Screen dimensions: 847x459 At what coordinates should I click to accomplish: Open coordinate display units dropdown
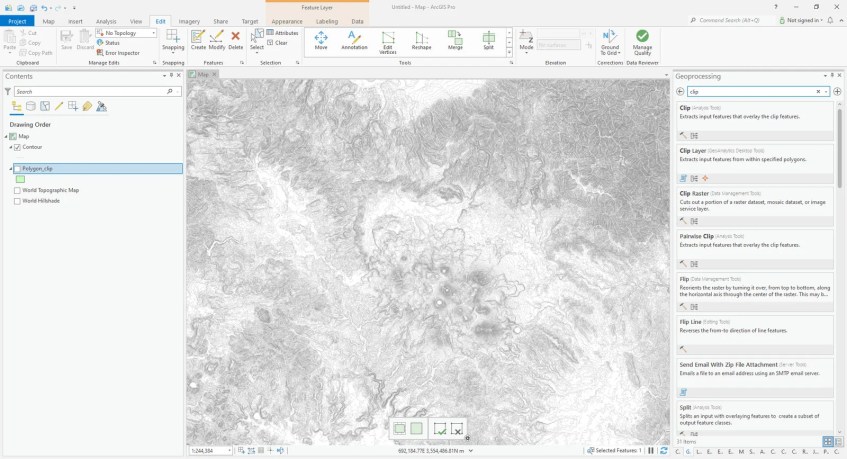pyautogui.click(x=470, y=450)
